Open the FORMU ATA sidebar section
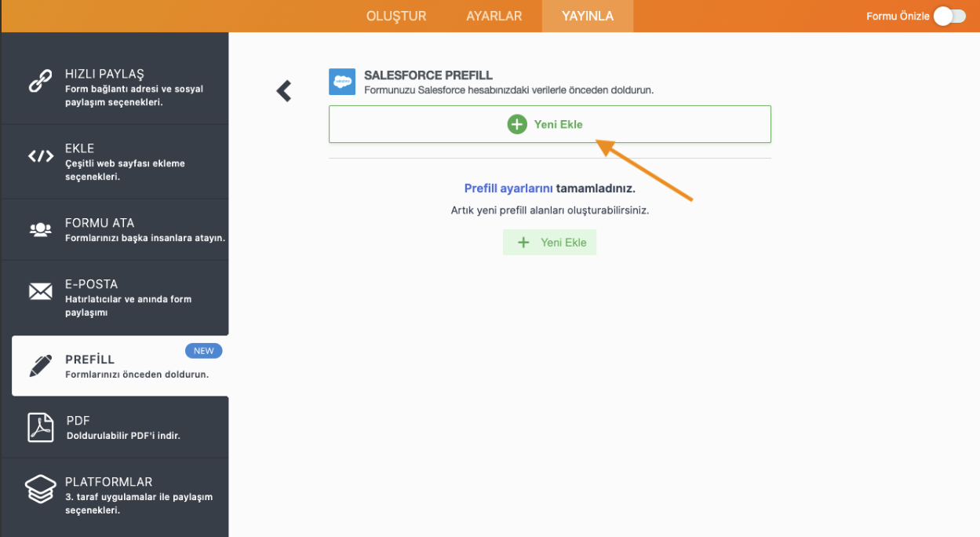 [x=115, y=229]
